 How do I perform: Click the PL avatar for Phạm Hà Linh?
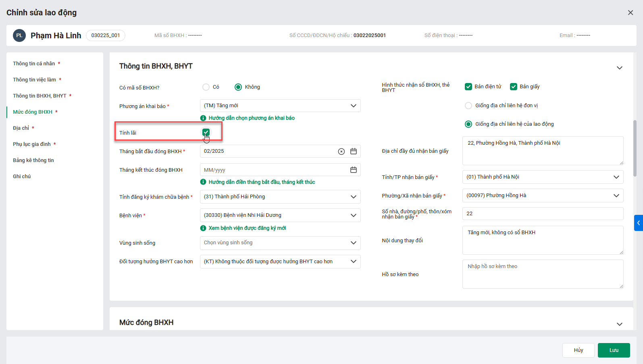[19, 35]
